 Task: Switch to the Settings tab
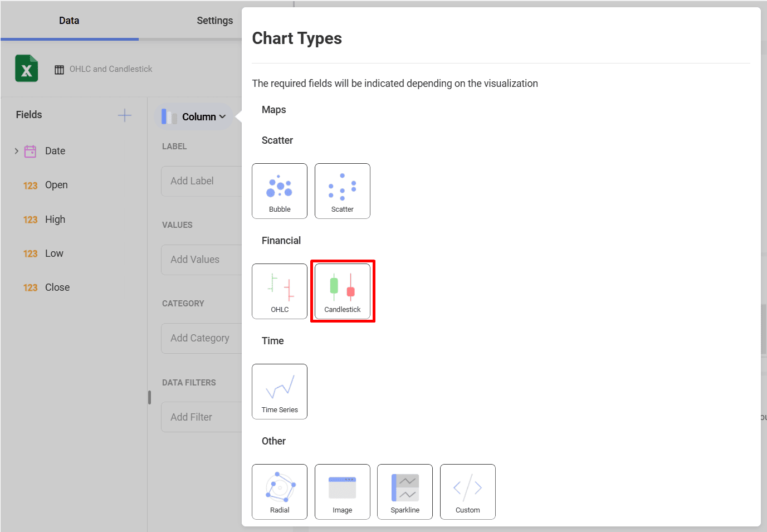point(214,21)
